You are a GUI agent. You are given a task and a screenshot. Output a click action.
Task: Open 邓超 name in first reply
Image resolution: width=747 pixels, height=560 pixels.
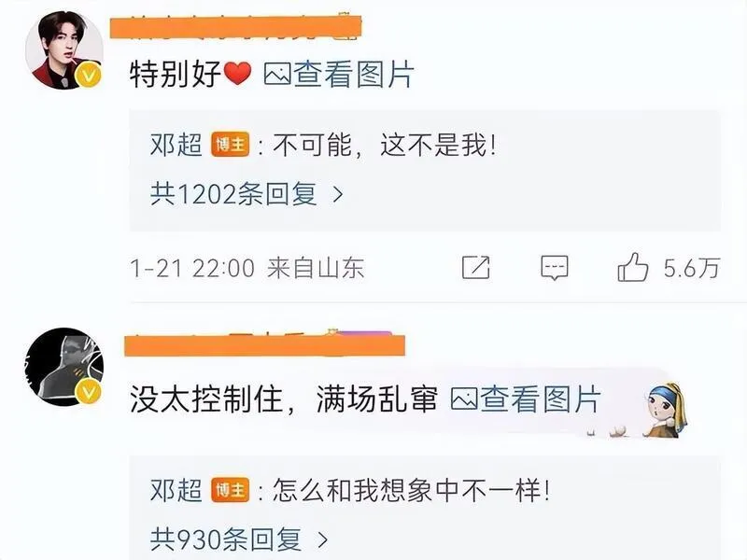click(x=176, y=145)
